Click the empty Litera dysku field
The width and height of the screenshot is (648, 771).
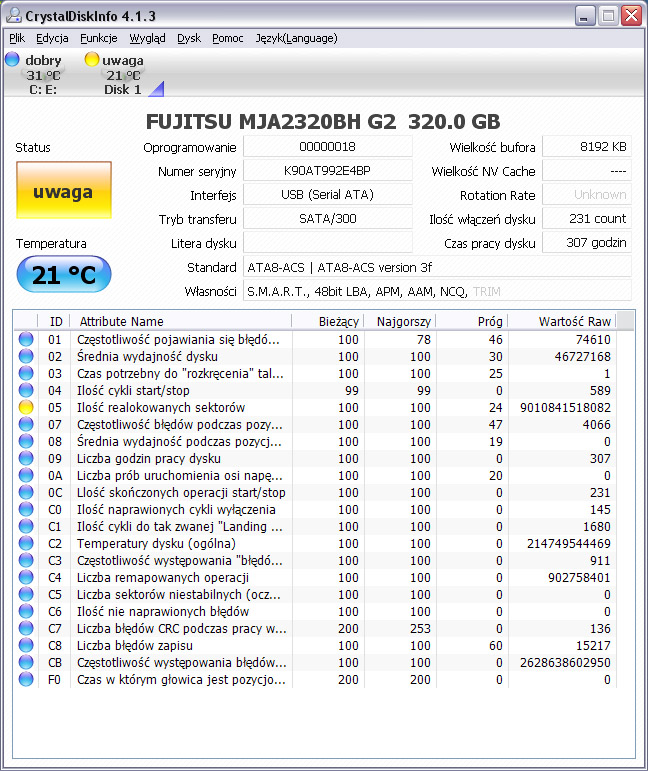click(x=327, y=243)
